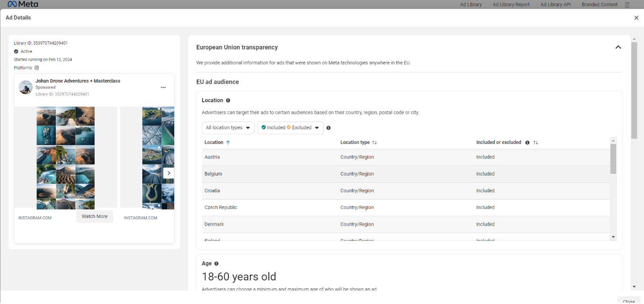Viewport: 644px width, 304px height.
Task: Click second INSTAGRAM.COM link under carousel
Action: (x=141, y=218)
